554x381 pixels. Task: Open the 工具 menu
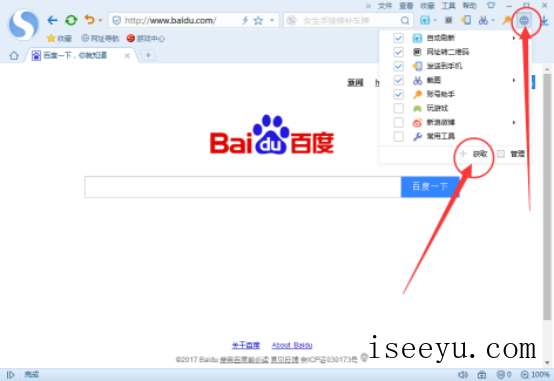448,5
